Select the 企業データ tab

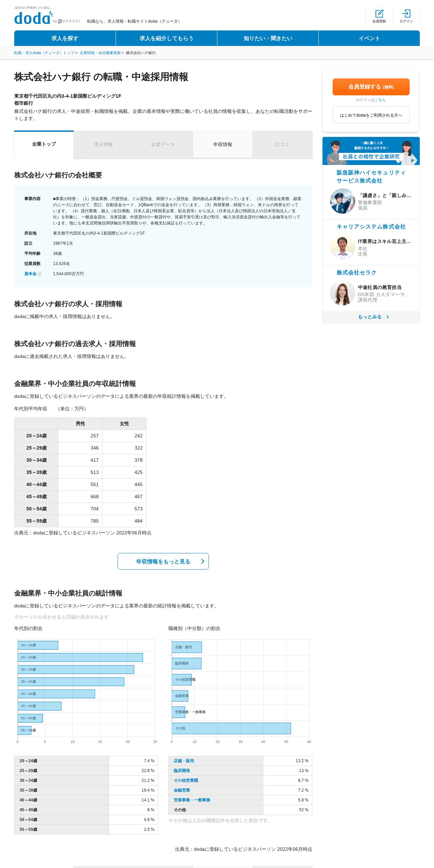pyautogui.click(x=163, y=144)
